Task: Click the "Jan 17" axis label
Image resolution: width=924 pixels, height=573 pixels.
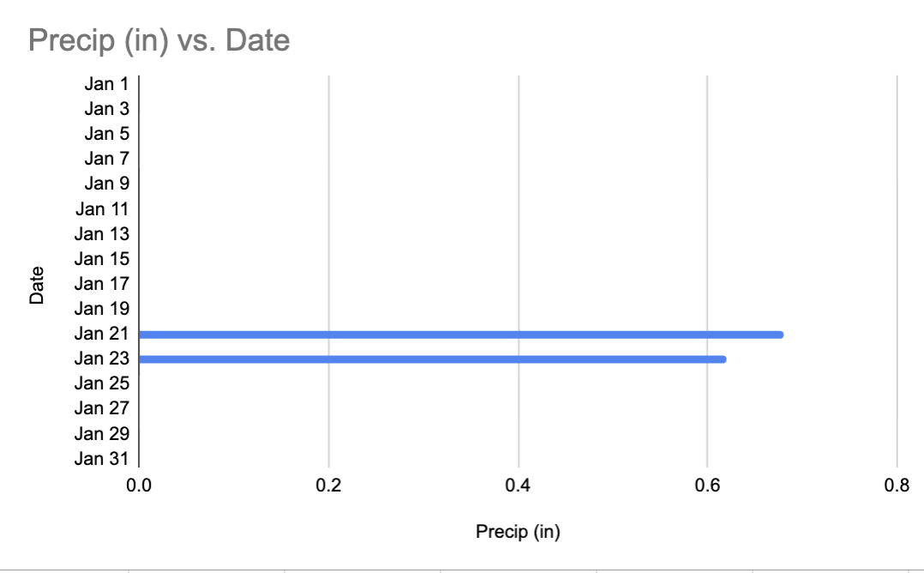Action: coord(102,284)
